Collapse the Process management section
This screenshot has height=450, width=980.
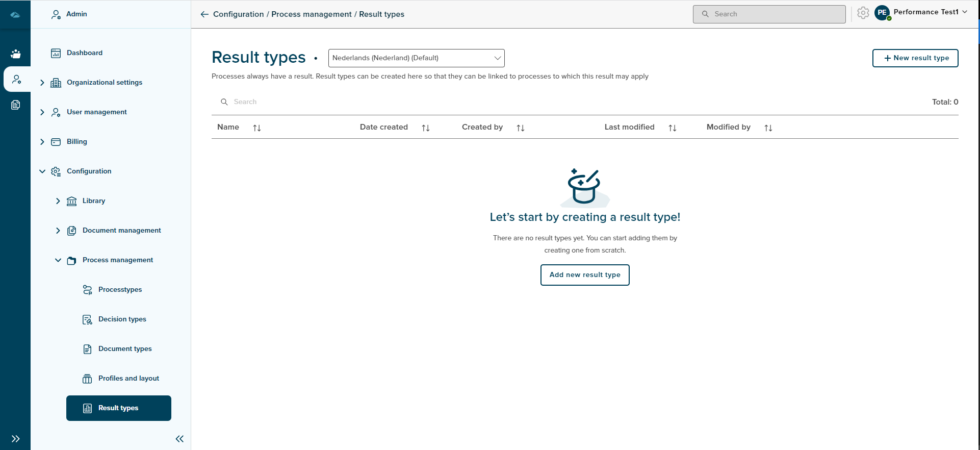[58, 260]
